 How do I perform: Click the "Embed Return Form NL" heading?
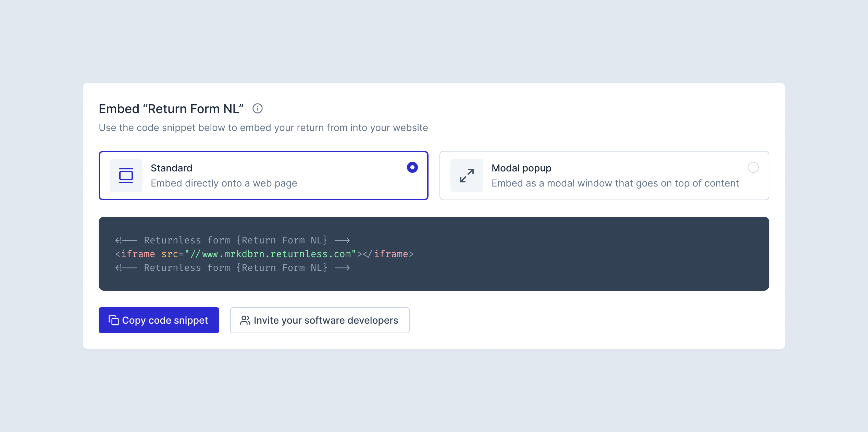[171, 109]
